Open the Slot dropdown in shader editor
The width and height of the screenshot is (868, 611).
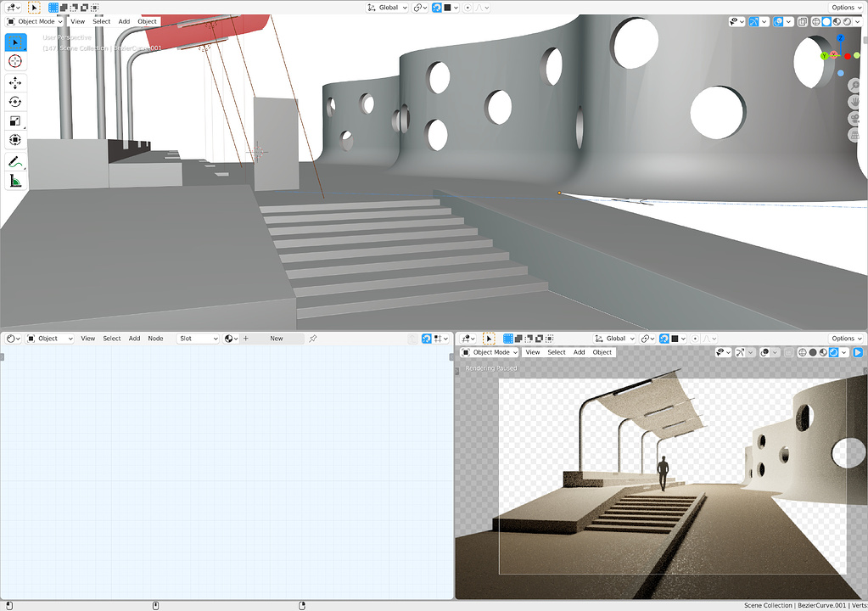click(198, 339)
